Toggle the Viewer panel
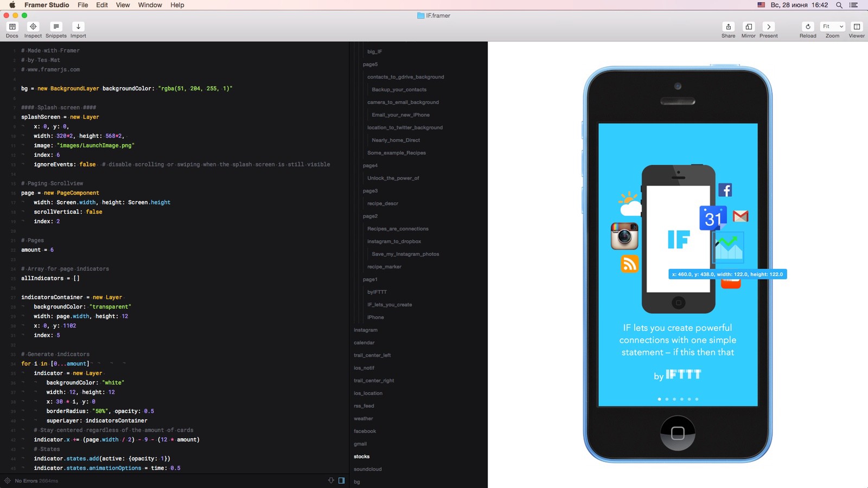Viewport: 868px width, 488px height. coord(857,27)
